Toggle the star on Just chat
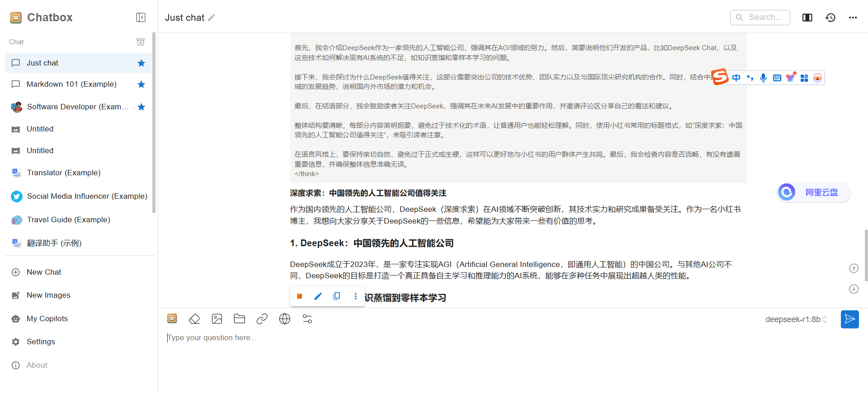This screenshot has width=868, height=393. point(142,63)
